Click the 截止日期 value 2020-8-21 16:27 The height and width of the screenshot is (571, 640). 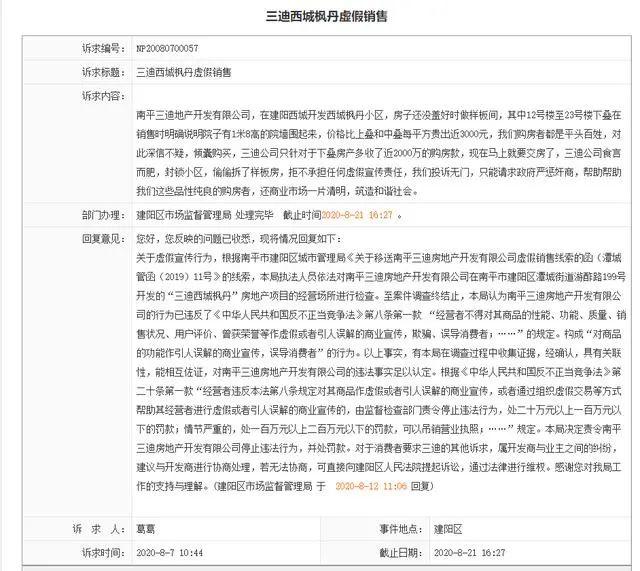pos(469,553)
